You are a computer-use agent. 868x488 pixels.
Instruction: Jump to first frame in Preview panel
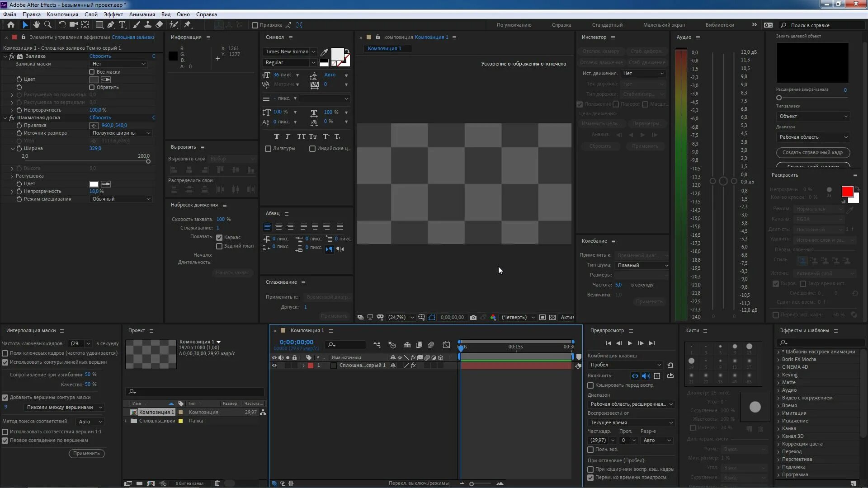[608, 343]
